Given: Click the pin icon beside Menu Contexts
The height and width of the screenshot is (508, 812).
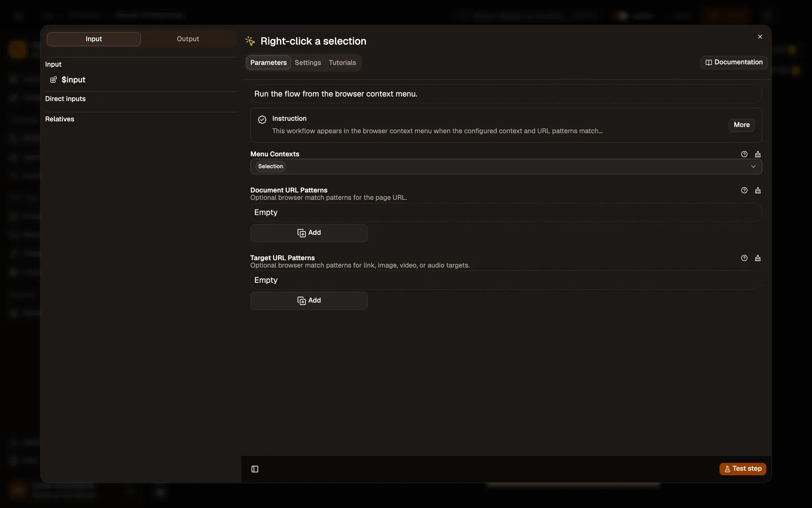Looking at the screenshot, I should [x=758, y=154].
